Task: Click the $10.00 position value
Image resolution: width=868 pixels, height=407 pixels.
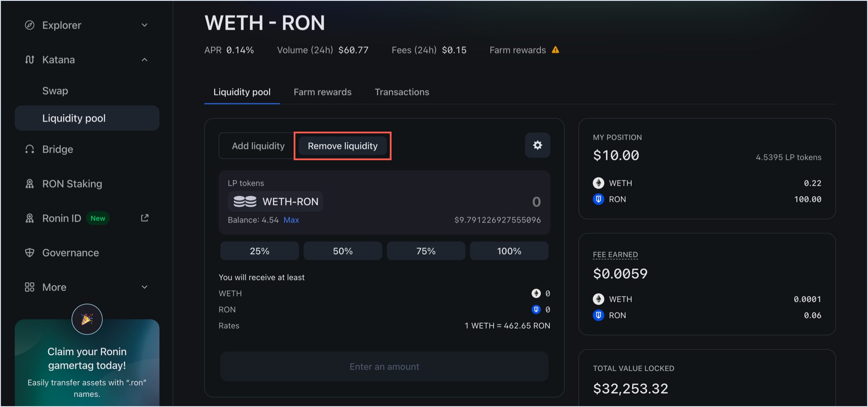Action: [x=616, y=155]
